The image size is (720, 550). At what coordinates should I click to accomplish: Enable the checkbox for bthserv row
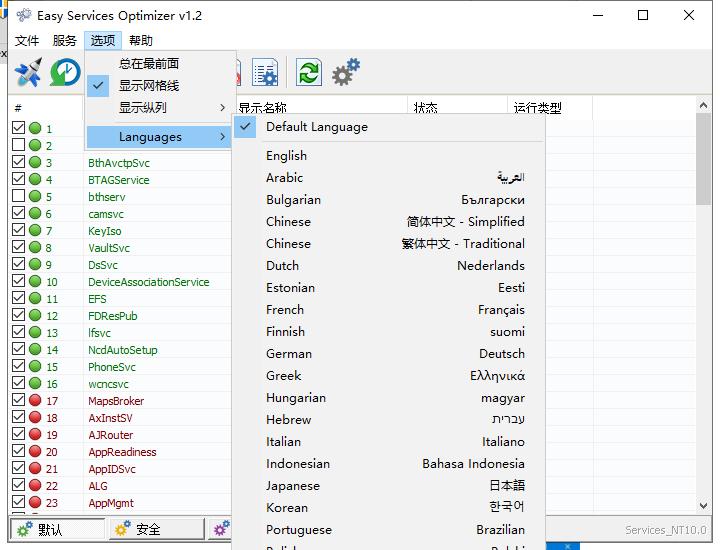[18, 197]
